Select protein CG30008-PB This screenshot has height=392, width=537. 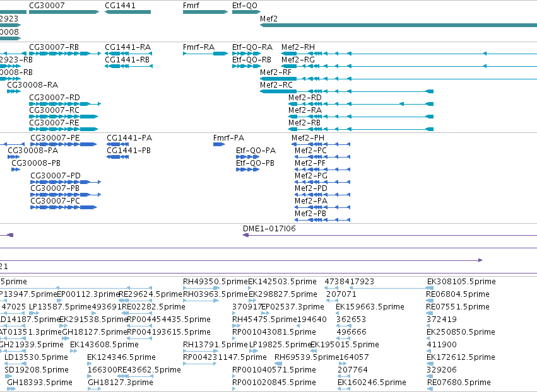tap(15, 170)
